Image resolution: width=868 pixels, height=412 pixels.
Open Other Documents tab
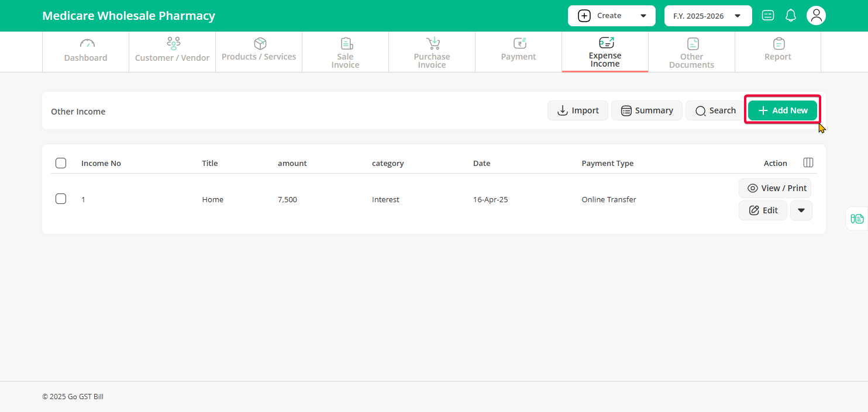point(691,51)
